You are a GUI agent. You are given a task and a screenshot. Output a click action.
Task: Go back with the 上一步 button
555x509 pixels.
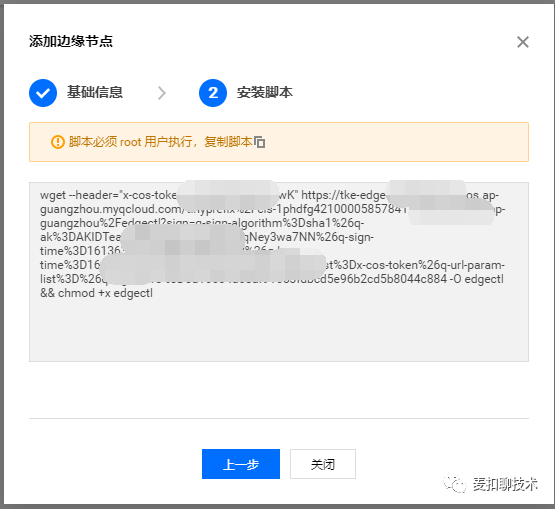241,464
